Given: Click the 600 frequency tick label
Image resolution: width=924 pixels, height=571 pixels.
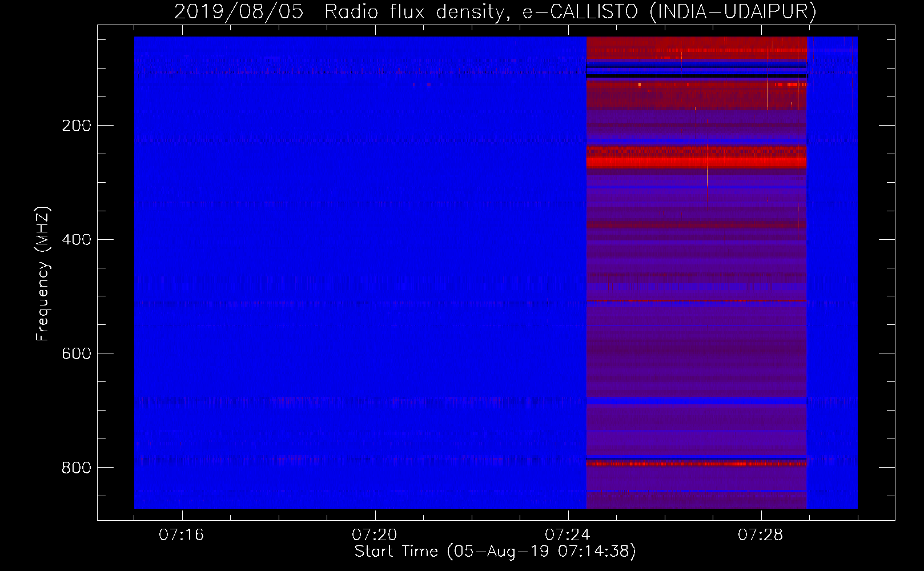Looking at the screenshot, I should pos(77,354).
